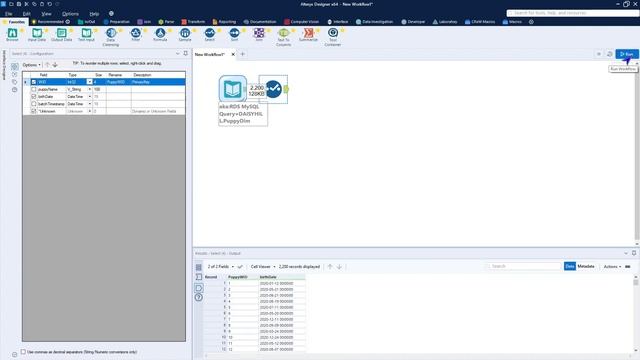Select the Browse tool in the Favorites palette

[x=12, y=33]
